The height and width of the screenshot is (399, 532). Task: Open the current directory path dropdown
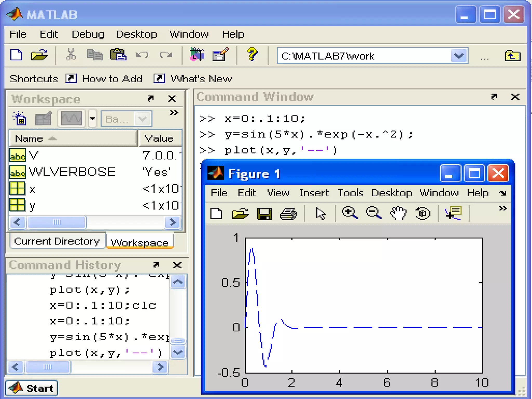(x=459, y=56)
